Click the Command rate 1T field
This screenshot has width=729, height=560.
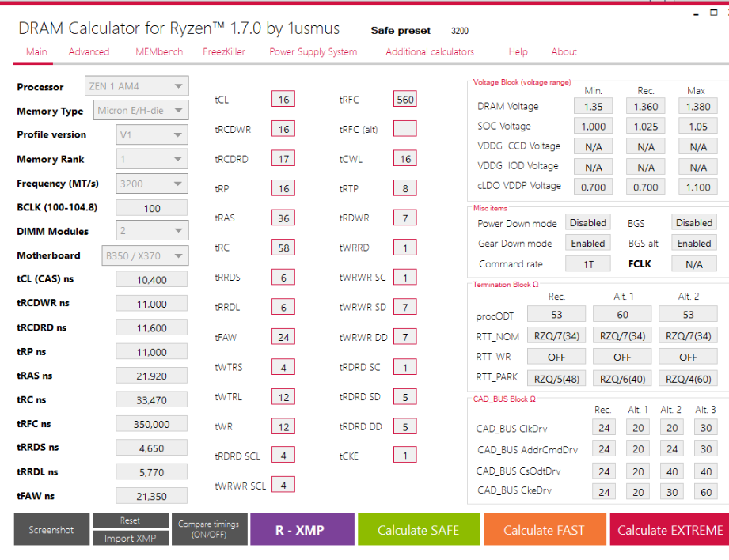(587, 264)
